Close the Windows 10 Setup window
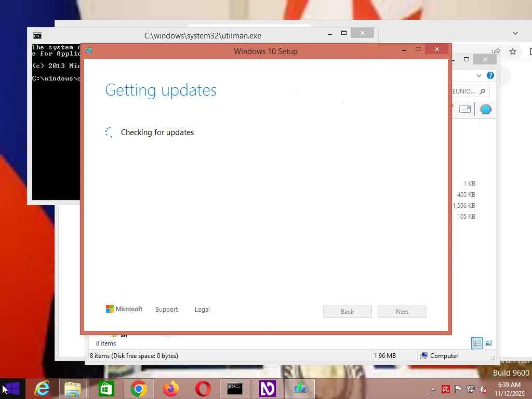This screenshot has width=532, height=399. click(x=436, y=49)
